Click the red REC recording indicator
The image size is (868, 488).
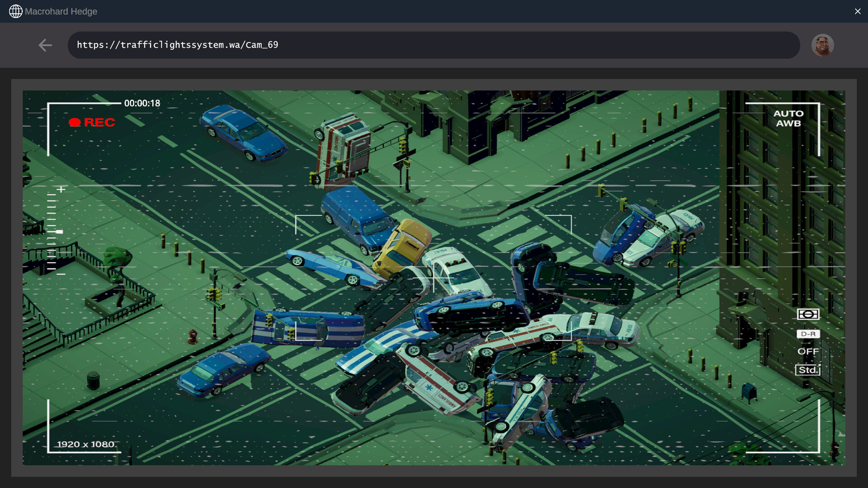92,122
